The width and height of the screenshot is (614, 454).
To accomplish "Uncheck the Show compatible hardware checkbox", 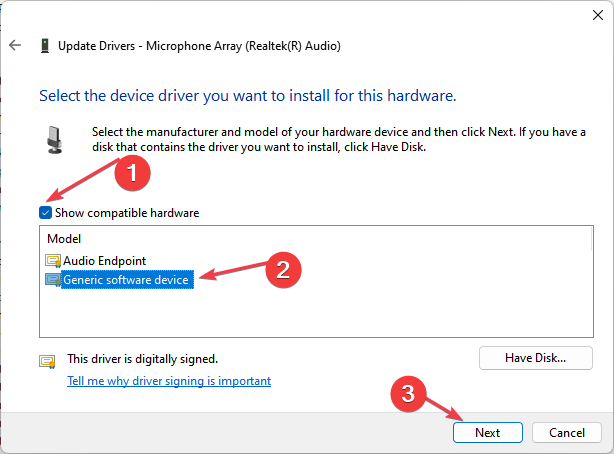I will [45, 213].
